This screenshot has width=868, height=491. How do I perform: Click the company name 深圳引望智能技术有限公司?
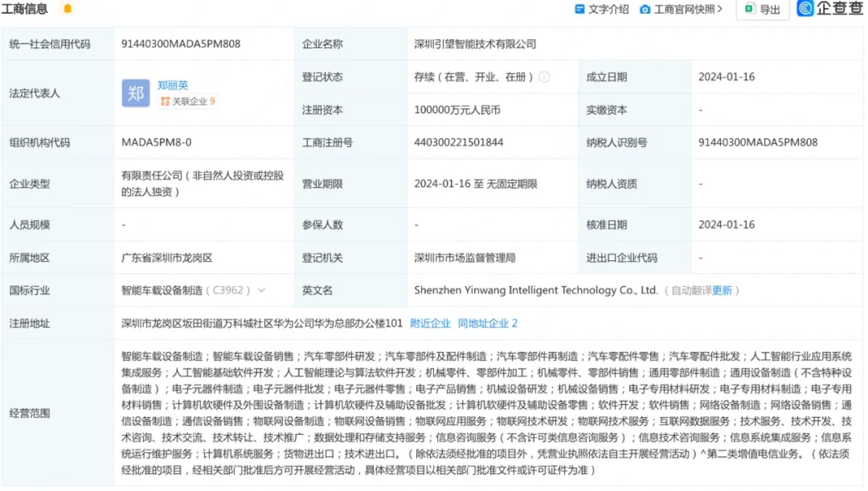475,44
